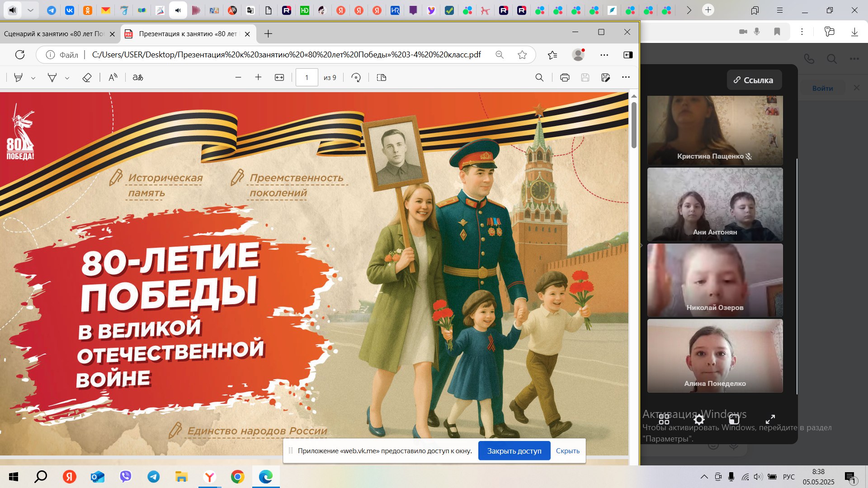
Task: Click the Save as (disk with pencil) icon
Action: click(606, 78)
